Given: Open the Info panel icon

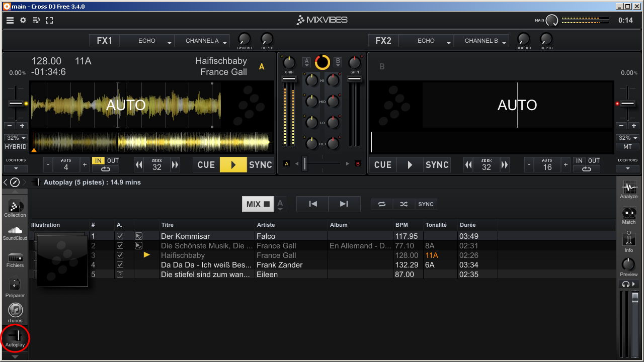Looking at the screenshot, I should [629, 242].
